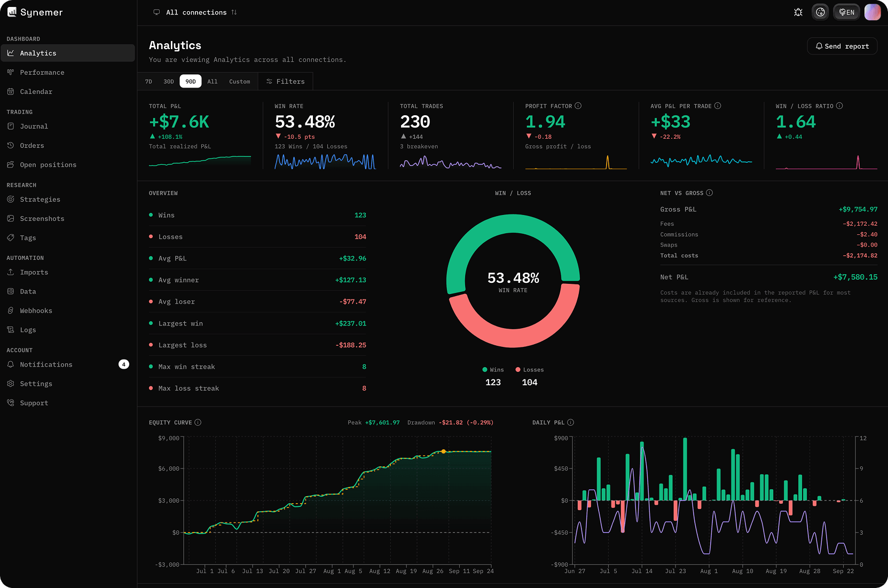888x588 pixels.
Task: Open Support via its headset icon
Action: (11, 403)
